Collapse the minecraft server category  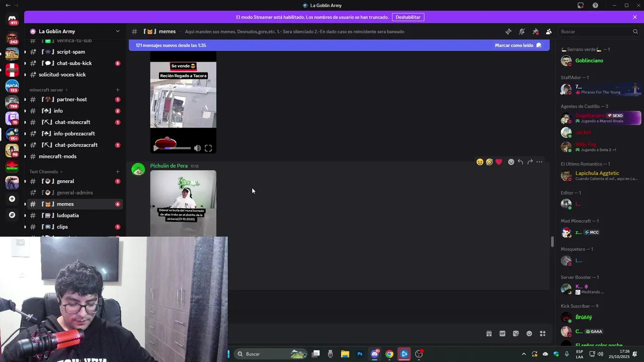(48, 89)
